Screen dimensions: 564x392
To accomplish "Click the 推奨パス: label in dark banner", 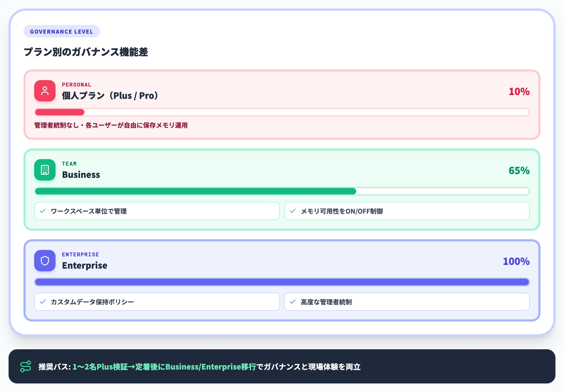I will [54, 367].
